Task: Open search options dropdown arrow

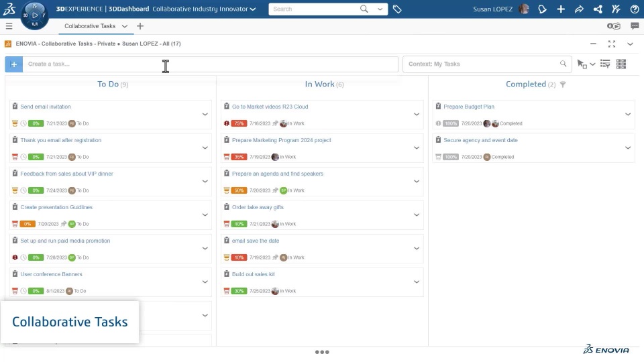Action: 380,9
